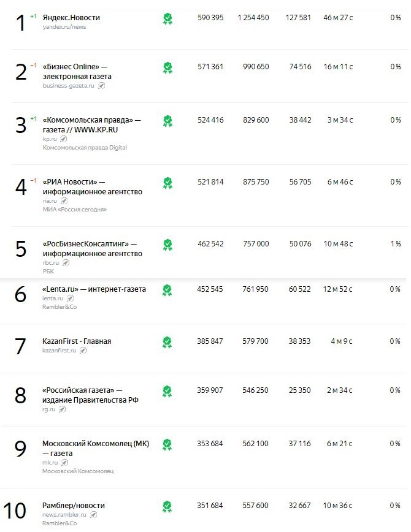
Task: Click the kazanfirst.ru URL
Action: [60, 351]
